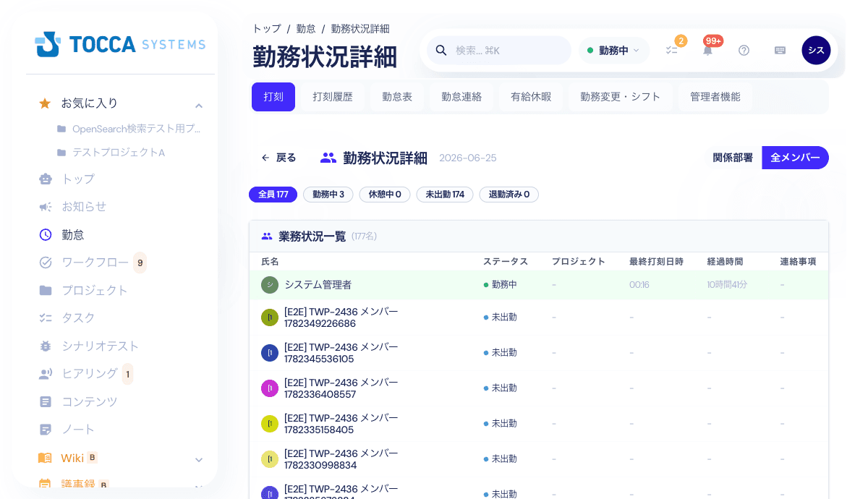Click the 10時間41分 elapsed time cell
868x499 pixels.
pyautogui.click(x=727, y=285)
